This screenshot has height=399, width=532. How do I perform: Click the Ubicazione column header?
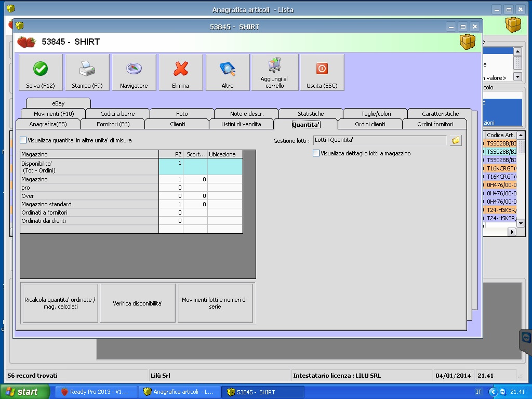[x=225, y=154]
